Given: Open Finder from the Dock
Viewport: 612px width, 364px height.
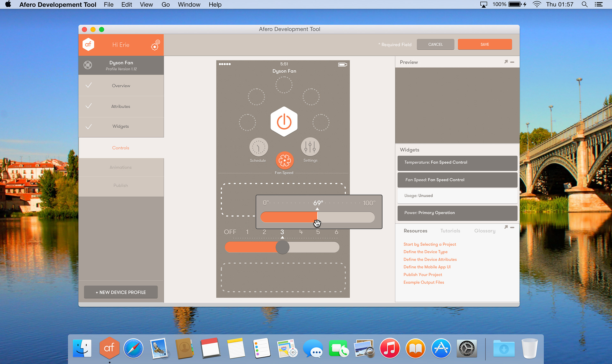Looking at the screenshot, I should [82, 348].
